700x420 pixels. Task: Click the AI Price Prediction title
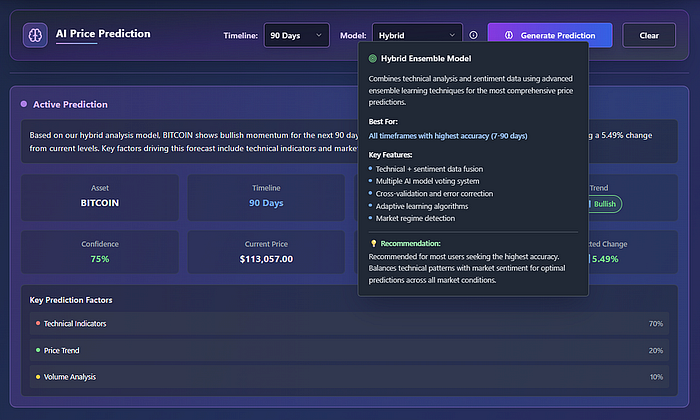103,34
